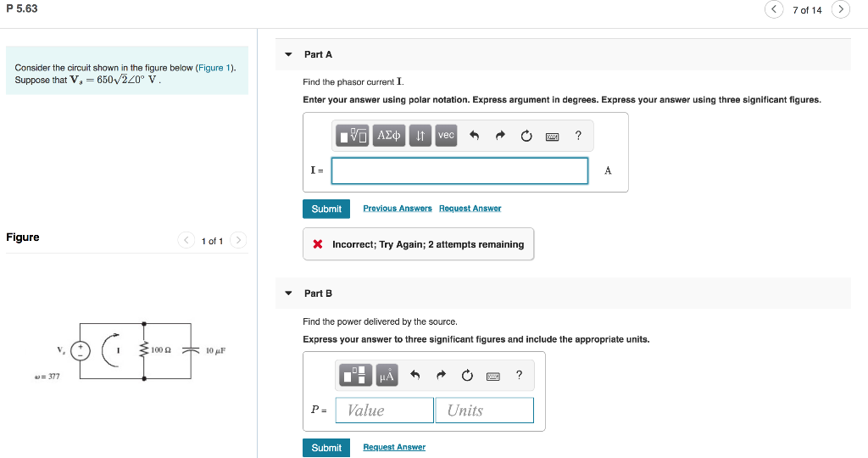The image size is (868, 458).
Task: Reset the Part B answer
Action: [467, 376]
